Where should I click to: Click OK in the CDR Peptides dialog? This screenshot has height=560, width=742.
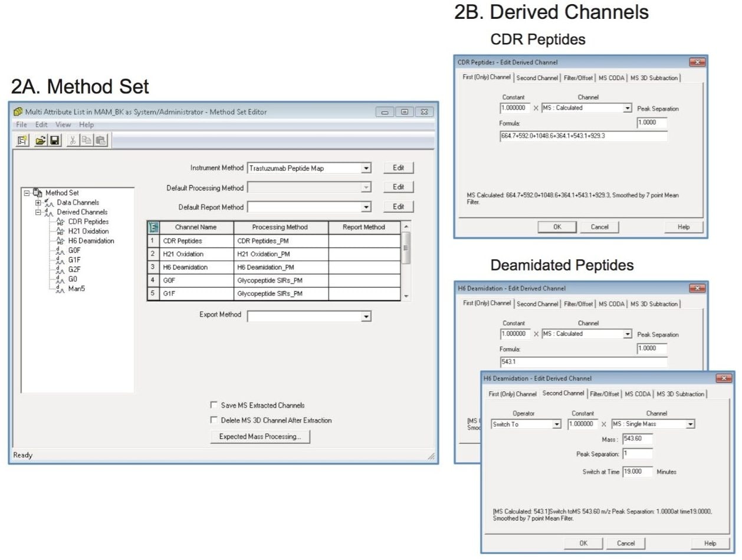(x=557, y=227)
